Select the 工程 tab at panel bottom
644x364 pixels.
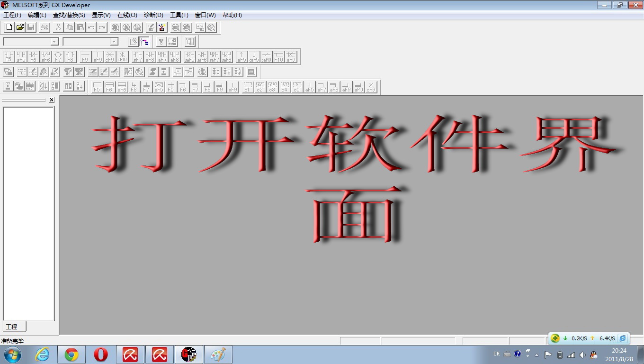tap(12, 327)
